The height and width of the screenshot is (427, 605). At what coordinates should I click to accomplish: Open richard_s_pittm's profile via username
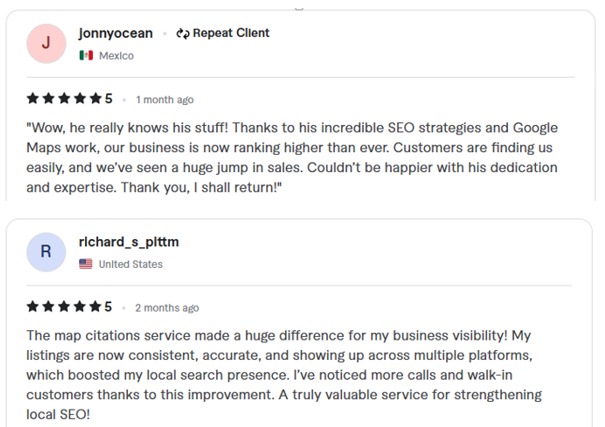tap(128, 242)
